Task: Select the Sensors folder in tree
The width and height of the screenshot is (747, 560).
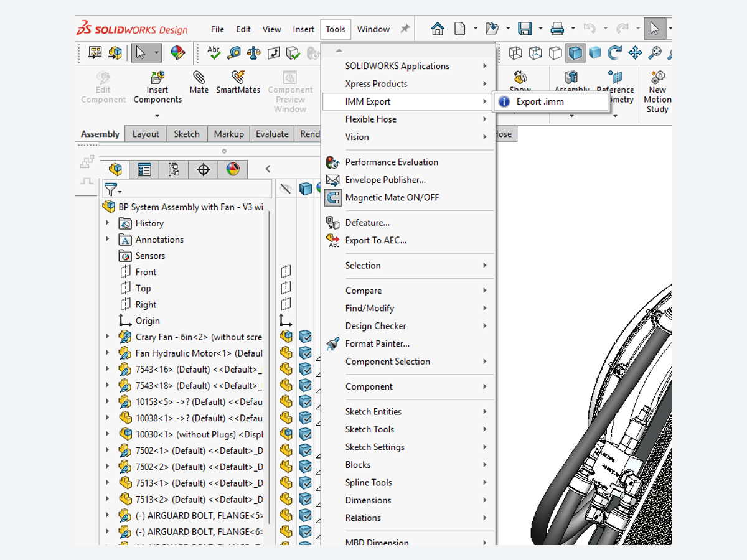Action: click(150, 256)
